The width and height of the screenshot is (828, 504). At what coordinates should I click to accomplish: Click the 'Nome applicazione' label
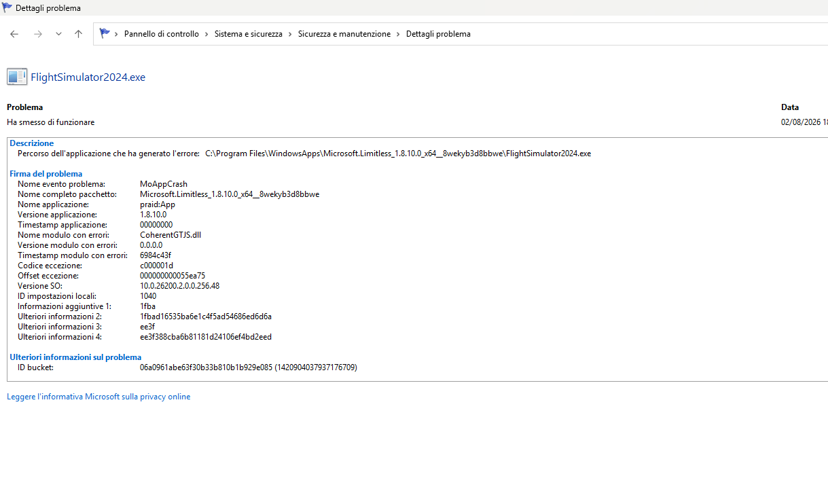tap(53, 204)
